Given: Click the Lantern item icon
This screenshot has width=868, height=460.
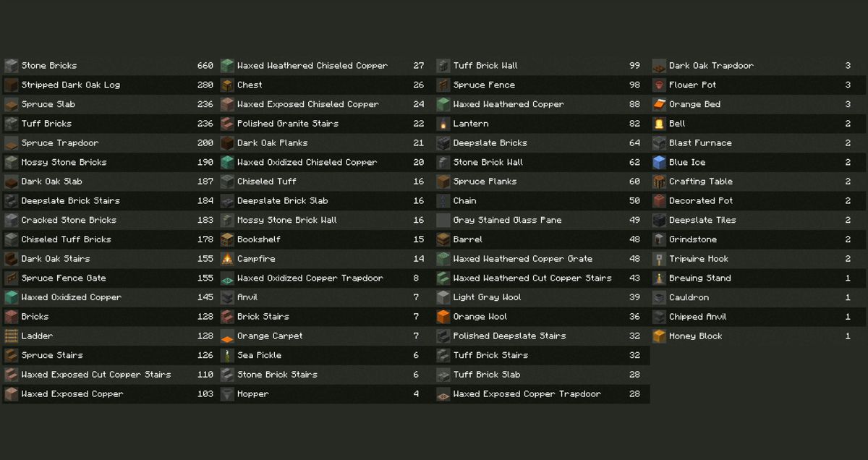Looking at the screenshot, I should 443,124.
